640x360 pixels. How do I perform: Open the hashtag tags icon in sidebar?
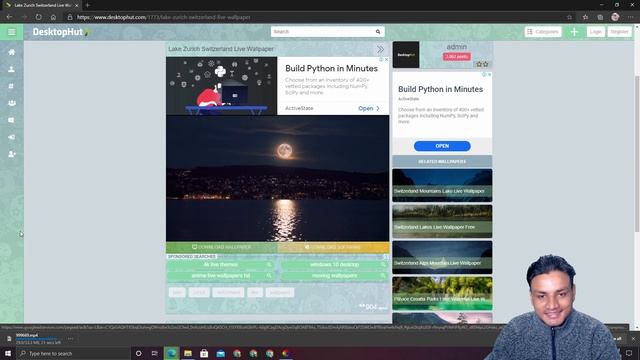[11, 86]
